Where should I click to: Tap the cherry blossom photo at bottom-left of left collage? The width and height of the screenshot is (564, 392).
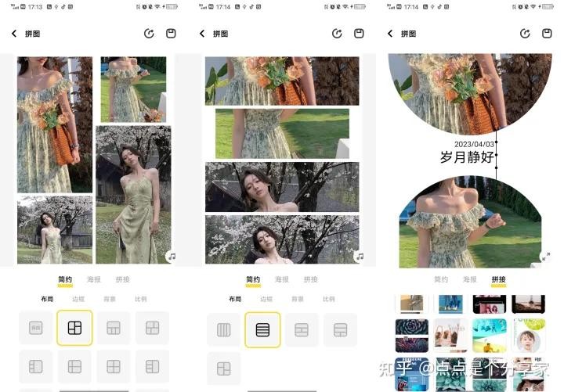click(x=54, y=228)
